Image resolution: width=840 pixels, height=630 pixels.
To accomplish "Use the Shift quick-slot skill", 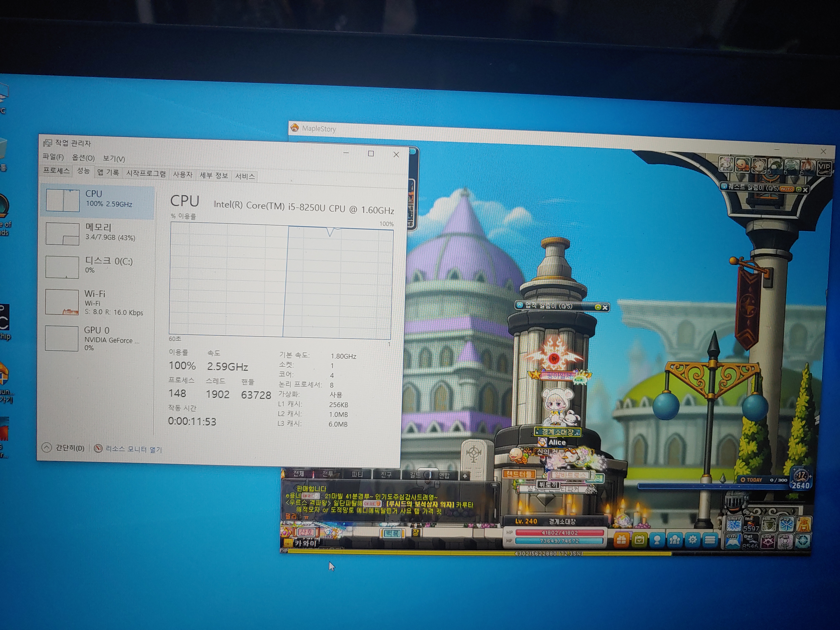I will click(734, 524).
